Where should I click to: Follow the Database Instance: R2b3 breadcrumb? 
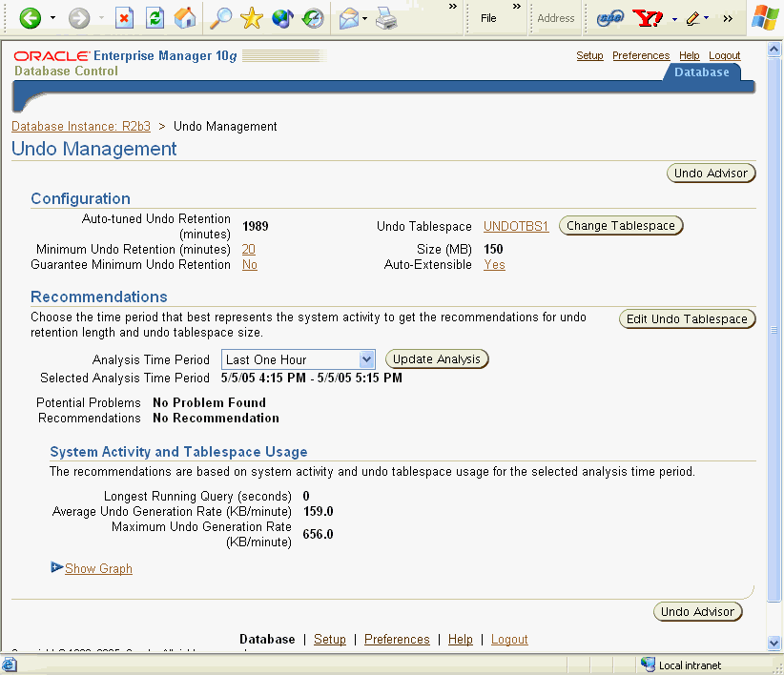[81, 126]
